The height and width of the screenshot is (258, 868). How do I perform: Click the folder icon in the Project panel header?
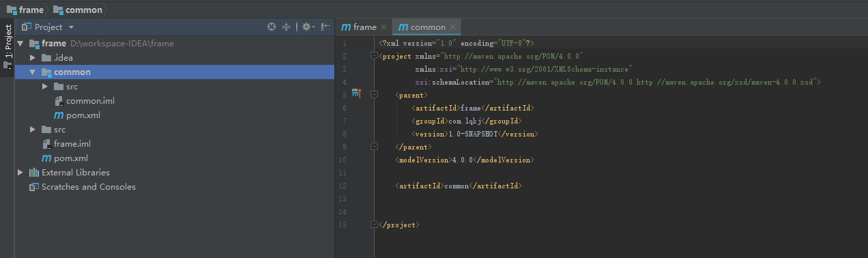[26, 27]
